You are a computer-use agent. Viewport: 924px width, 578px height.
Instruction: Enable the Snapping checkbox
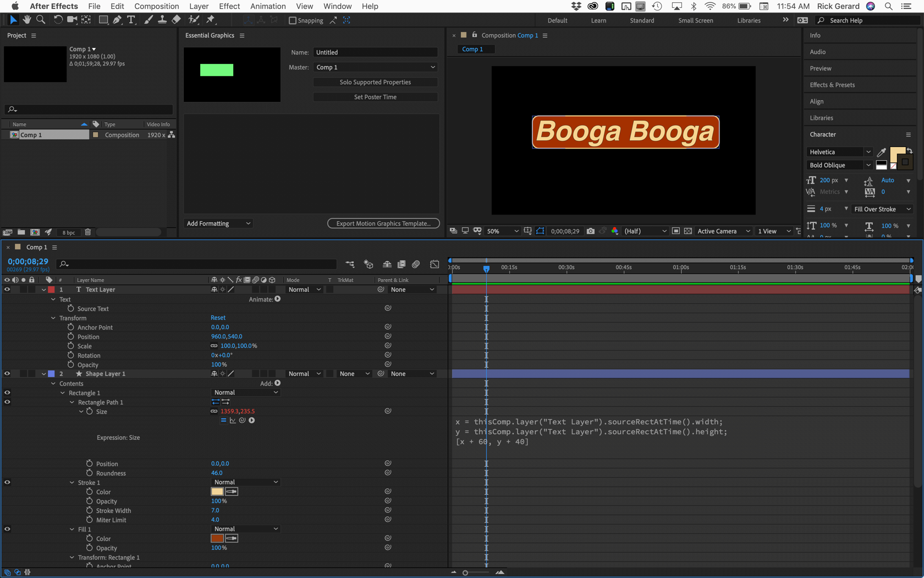(x=293, y=20)
